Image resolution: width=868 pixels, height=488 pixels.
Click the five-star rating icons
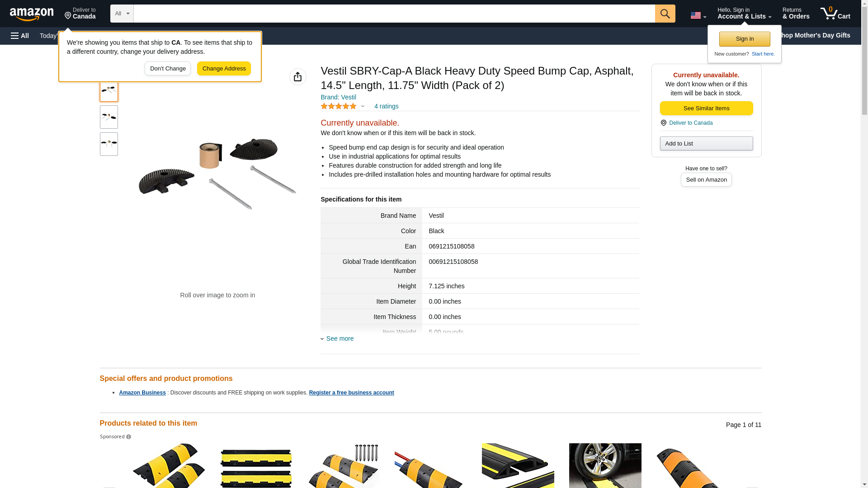coord(339,106)
